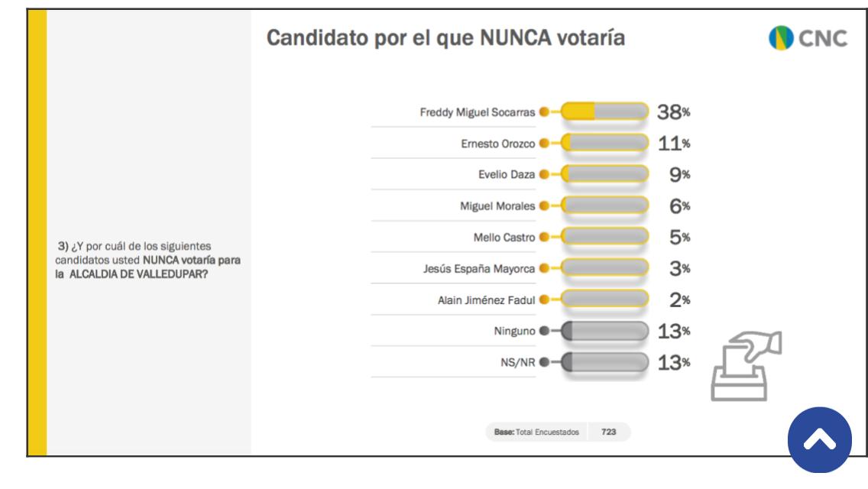This screenshot has width=868, height=489.
Task: Click the CNC logo icon
Action: pyautogui.click(x=779, y=39)
